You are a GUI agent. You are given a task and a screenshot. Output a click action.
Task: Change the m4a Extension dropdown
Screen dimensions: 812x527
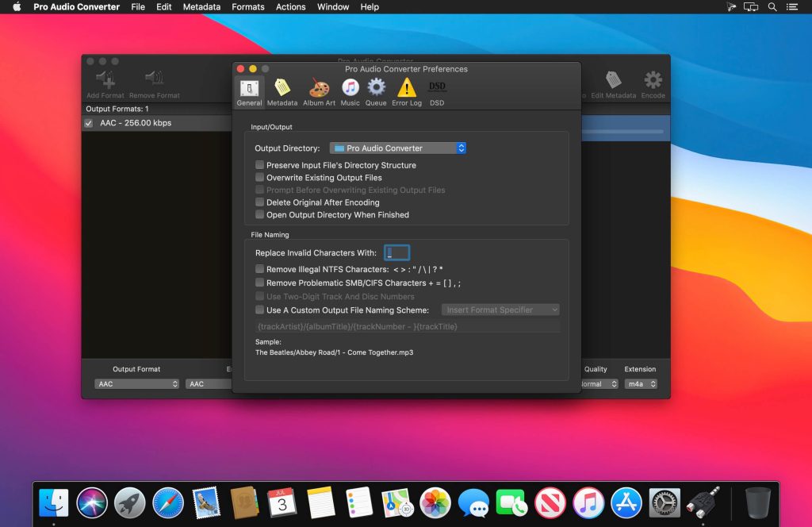click(x=641, y=383)
